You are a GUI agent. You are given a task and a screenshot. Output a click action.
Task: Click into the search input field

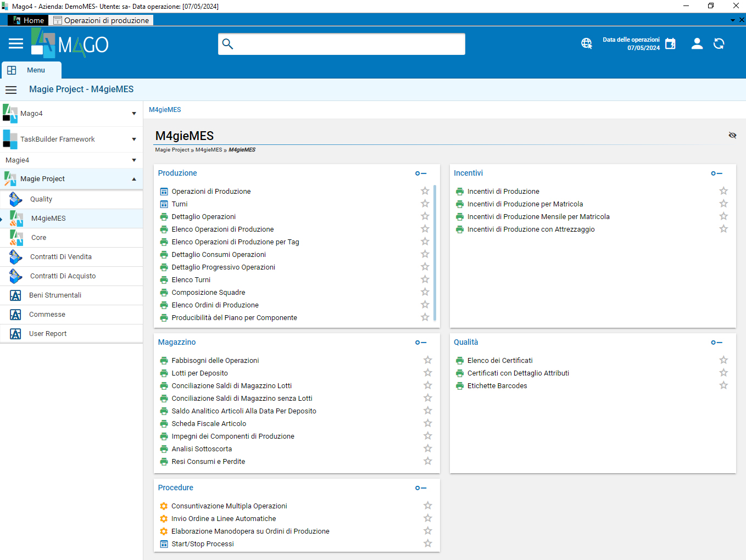(x=342, y=44)
